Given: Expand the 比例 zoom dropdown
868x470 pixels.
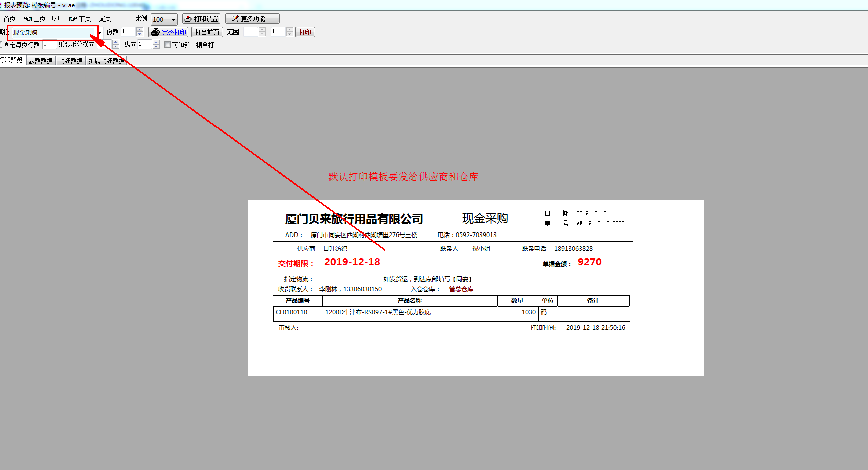Looking at the screenshot, I should pyautogui.click(x=173, y=20).
